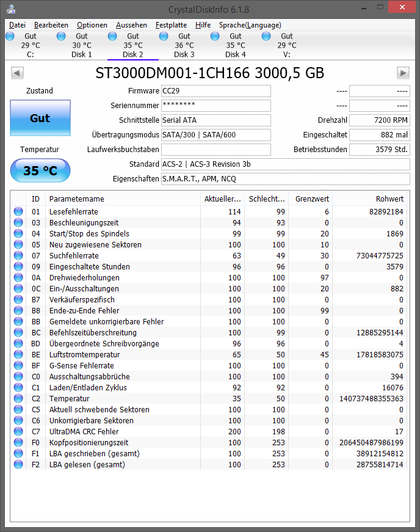Click the Übertragungsmodus field
Screen dimensions: 420x532
click(216, 135)
